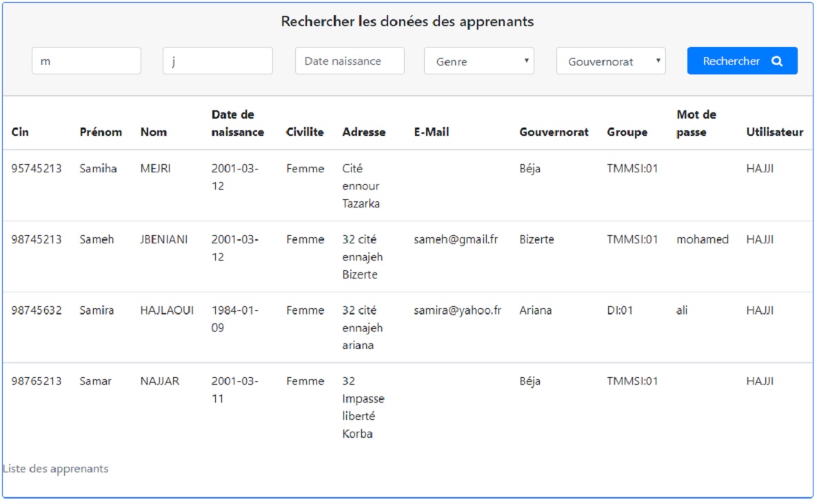The height and width of the screenshot is (504, 817).
Task: Select the HAJLAOUI name cell
Action: point(167,310)
